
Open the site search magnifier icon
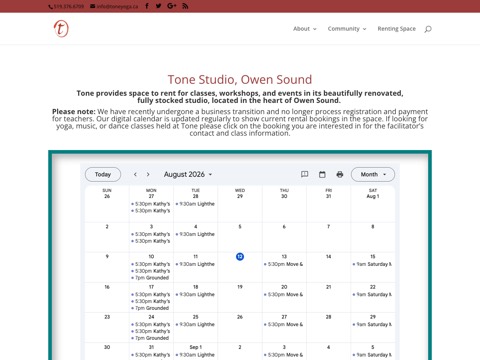point(428,29)
